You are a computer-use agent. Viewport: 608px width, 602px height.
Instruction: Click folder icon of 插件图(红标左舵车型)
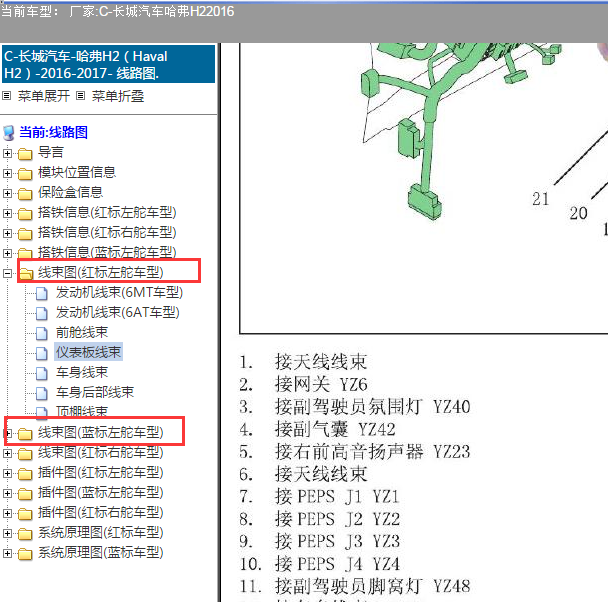[25, 473]
